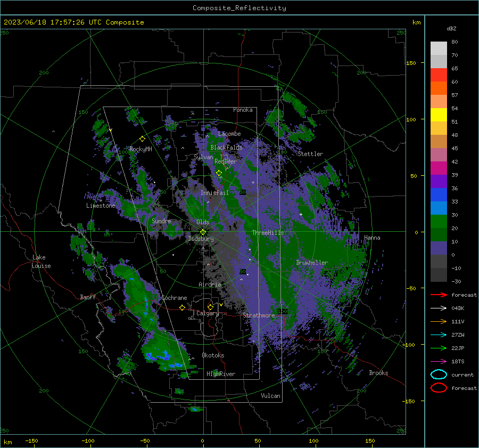Click the Lake Louise label
479x448 pixels.
(41, 262)
